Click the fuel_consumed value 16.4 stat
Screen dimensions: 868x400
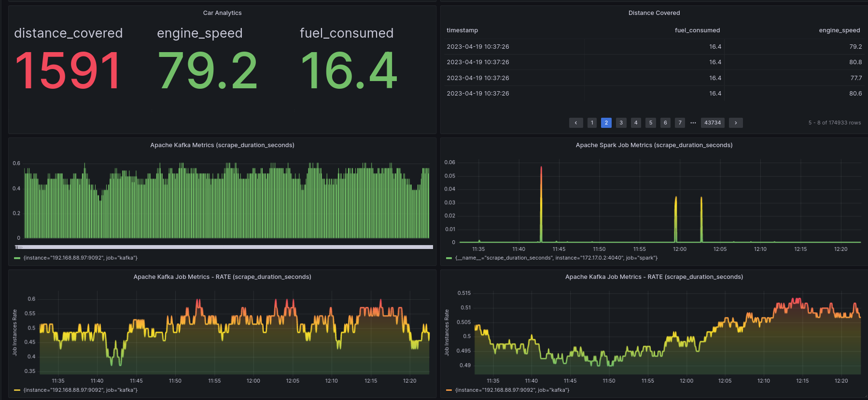tap(349, 71)
